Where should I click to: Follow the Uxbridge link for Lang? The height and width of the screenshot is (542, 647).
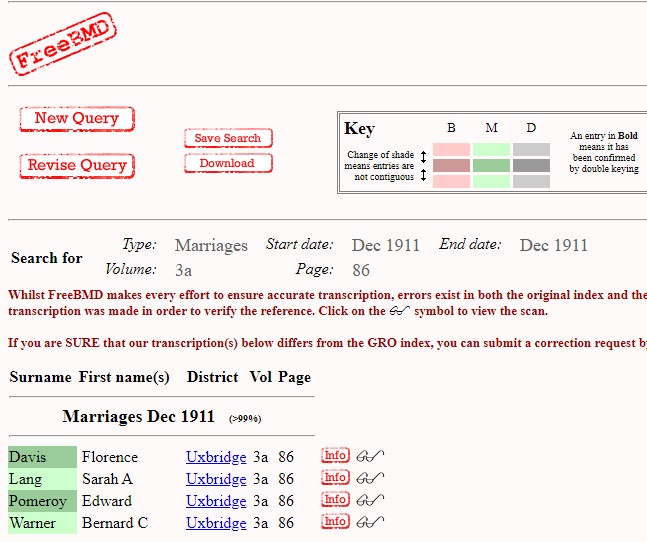coord(216,479)
